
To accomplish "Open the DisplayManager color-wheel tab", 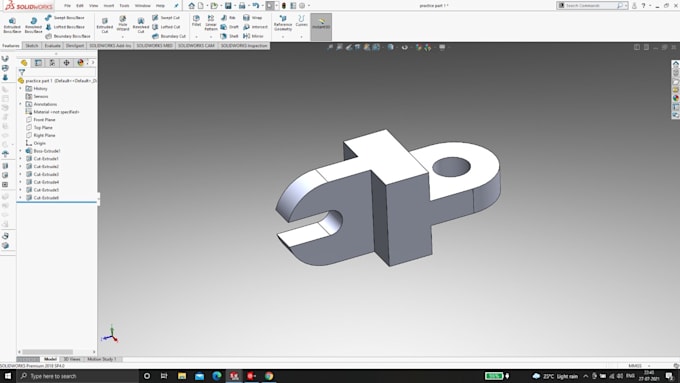I will tap(80, 63).
